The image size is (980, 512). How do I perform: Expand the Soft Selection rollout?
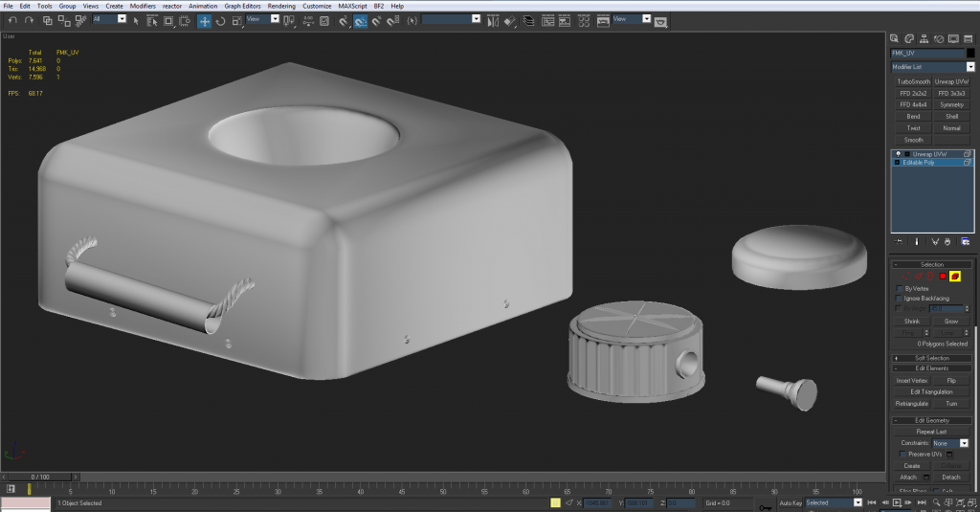[931, 358]
